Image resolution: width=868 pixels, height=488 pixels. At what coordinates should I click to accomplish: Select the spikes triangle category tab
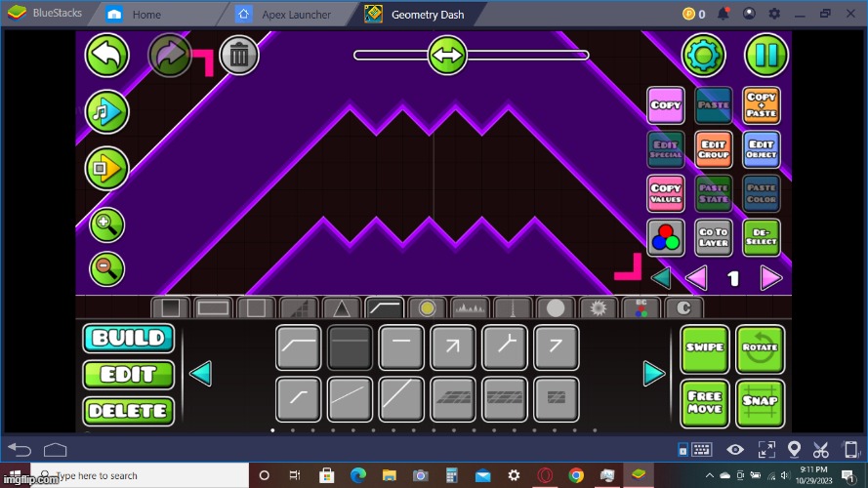[x=342, y=307]
